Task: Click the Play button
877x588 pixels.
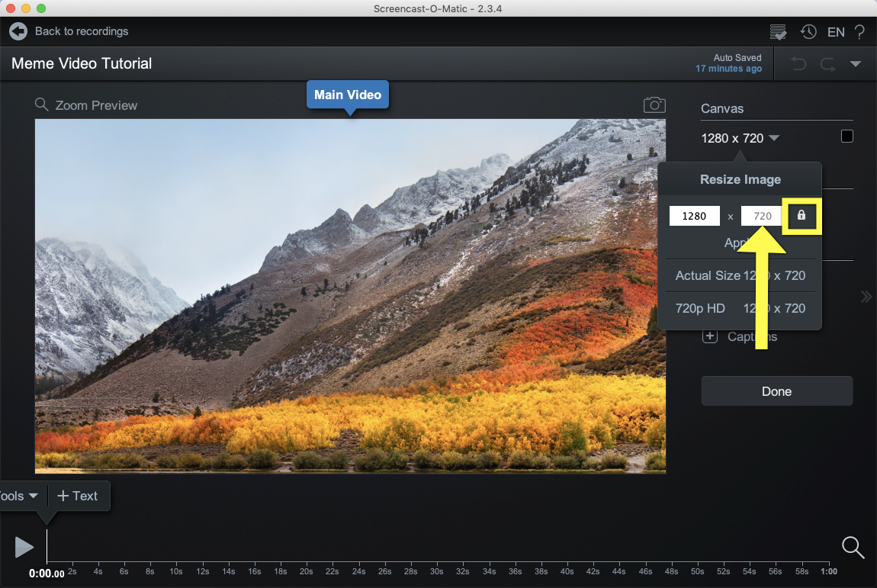Action: (24, 547)
